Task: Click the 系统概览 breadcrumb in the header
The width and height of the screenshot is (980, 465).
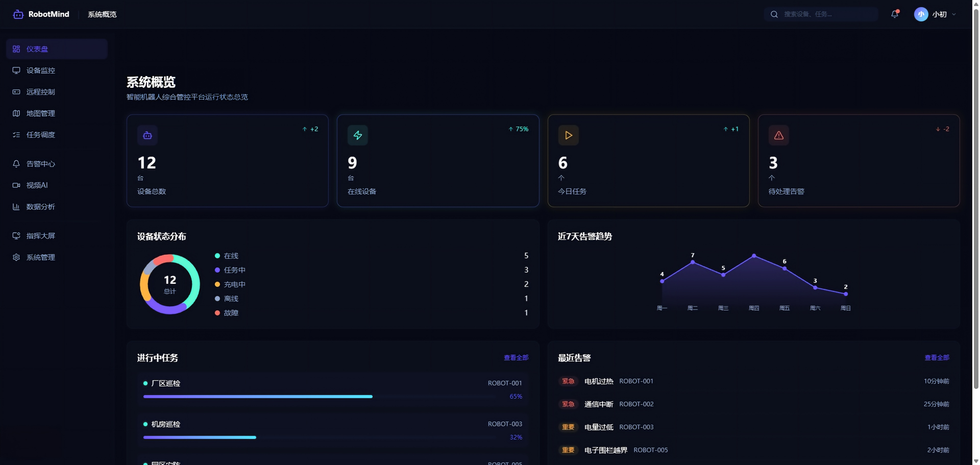Action: point(102,14)
